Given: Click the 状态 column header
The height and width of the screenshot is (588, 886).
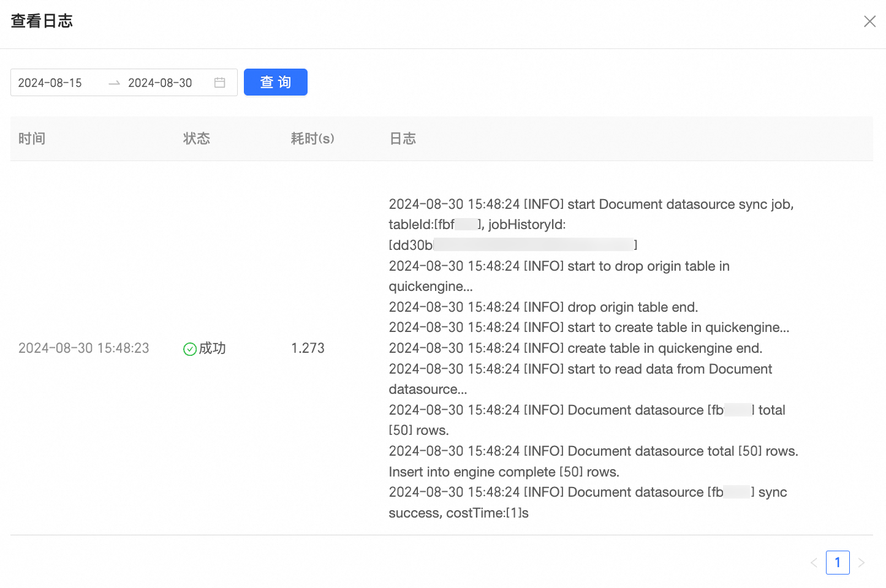Looking at the screenshot, I should pyautogui.click(x=197, y=138).
